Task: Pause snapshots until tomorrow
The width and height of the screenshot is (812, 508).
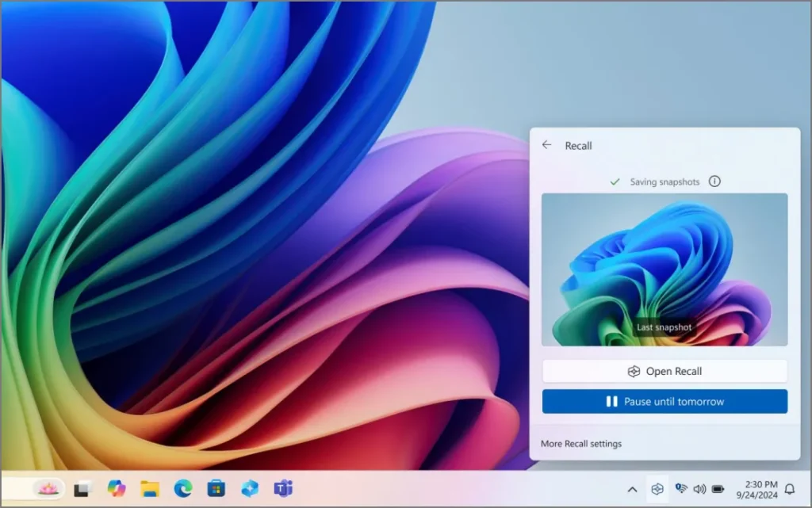Action: coord(665,402)
